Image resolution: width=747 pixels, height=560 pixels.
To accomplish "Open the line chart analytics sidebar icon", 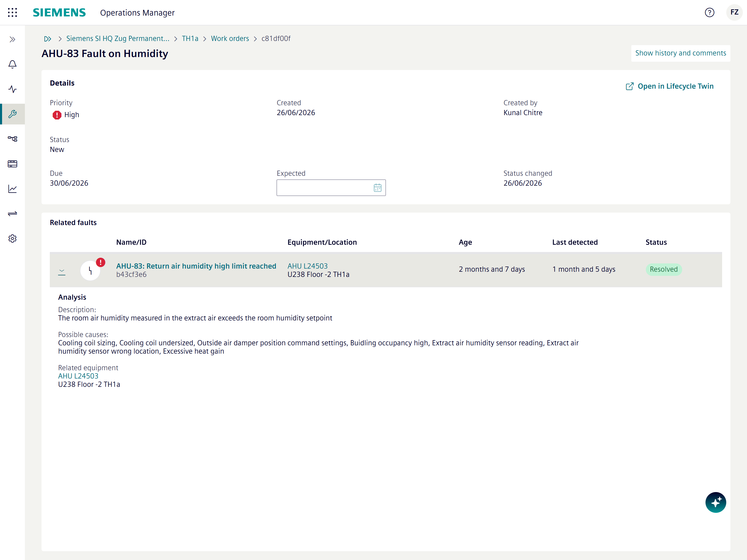I will coord(12,189).
